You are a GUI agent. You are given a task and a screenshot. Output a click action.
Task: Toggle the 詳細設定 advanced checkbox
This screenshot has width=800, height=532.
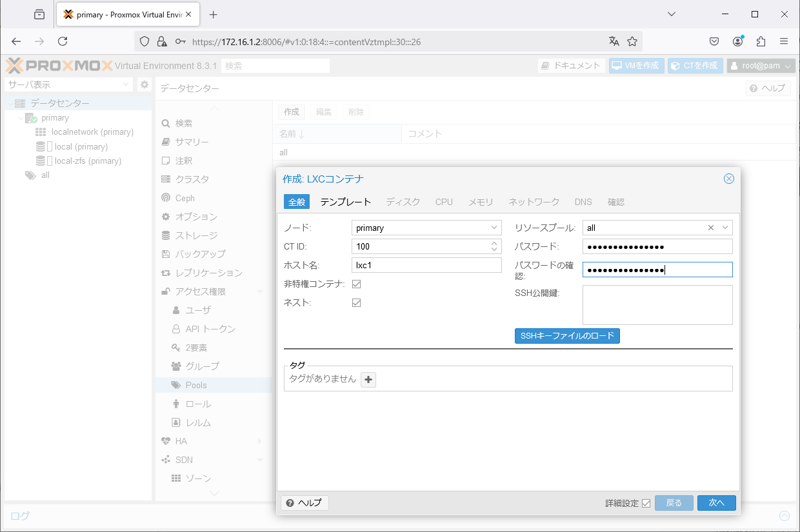646,503
